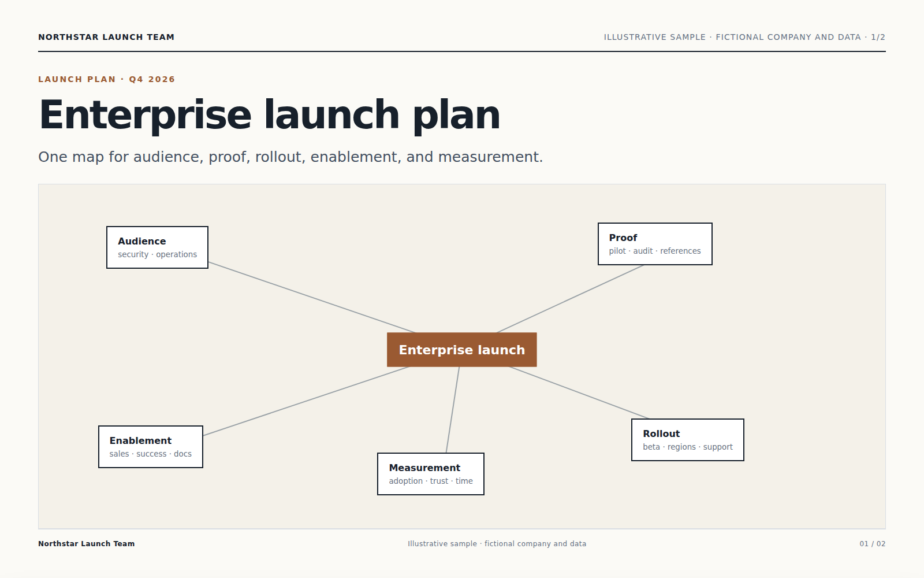
Task: Click the '01 / 02' page indicator
Action: [873, 544]
